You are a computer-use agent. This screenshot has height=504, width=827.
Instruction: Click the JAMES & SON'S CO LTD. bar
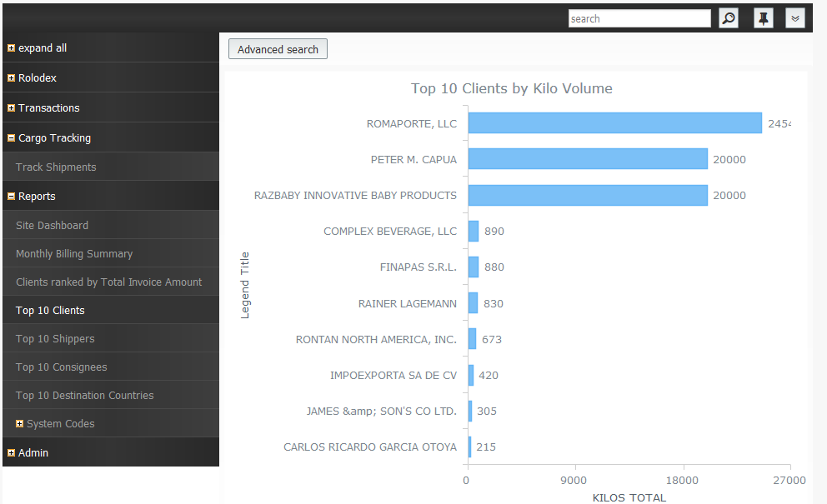coord(470,411)
